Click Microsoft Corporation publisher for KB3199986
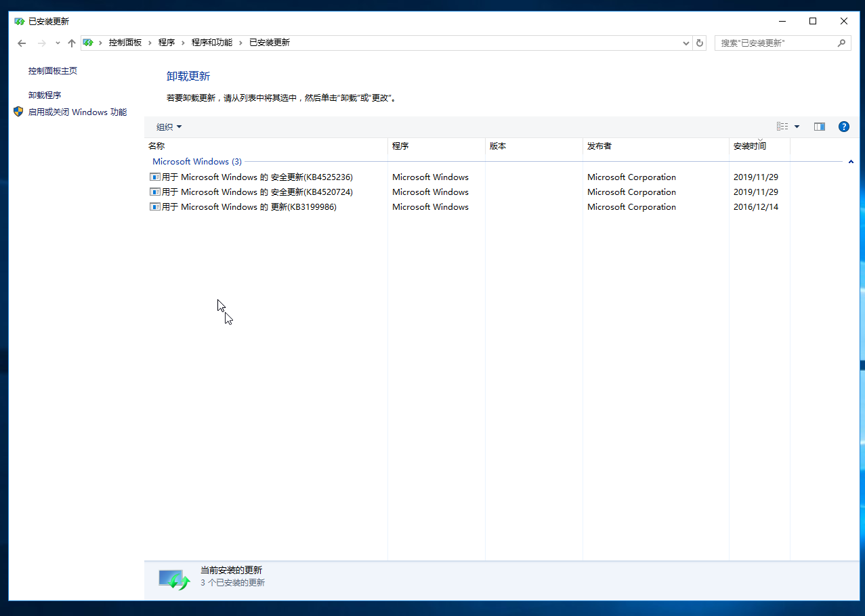This screenshot has width=865, height=616. pos(631,207)
